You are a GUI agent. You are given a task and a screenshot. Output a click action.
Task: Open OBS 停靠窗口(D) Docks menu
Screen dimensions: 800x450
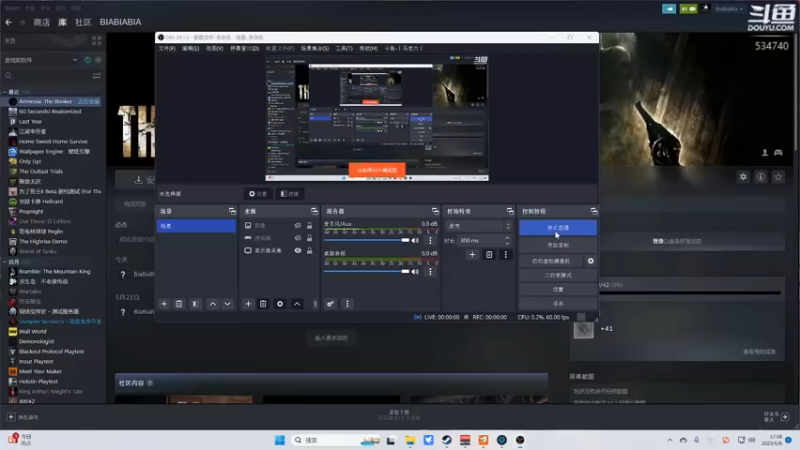click(x=244, y=48)
